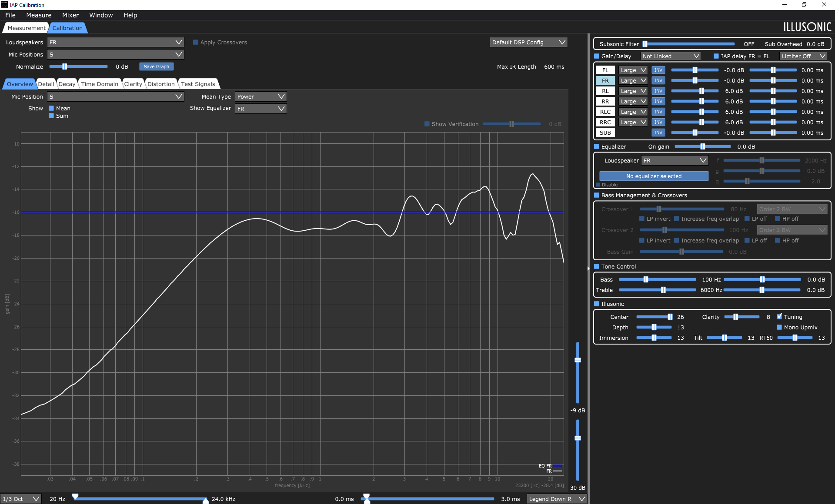Open the overview Mic Position dropdown
Viewport: 835px width, 504px height.
click(x=116, y=96)
